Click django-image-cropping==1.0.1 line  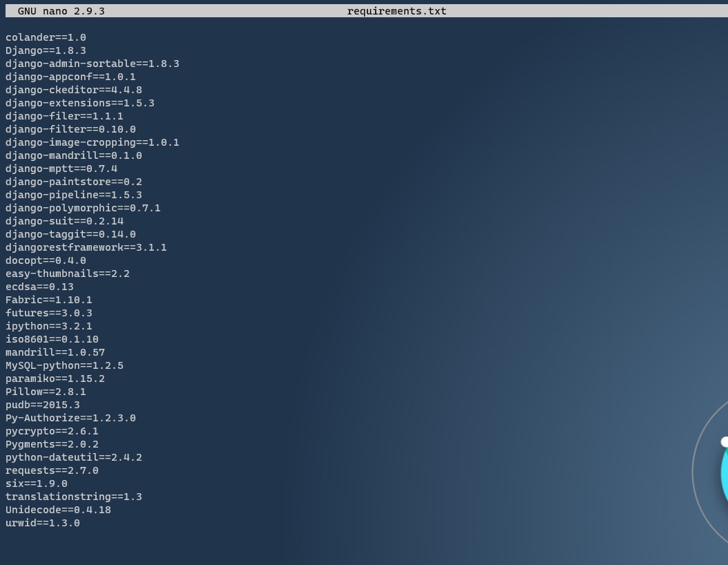click(x=93, y=142)
